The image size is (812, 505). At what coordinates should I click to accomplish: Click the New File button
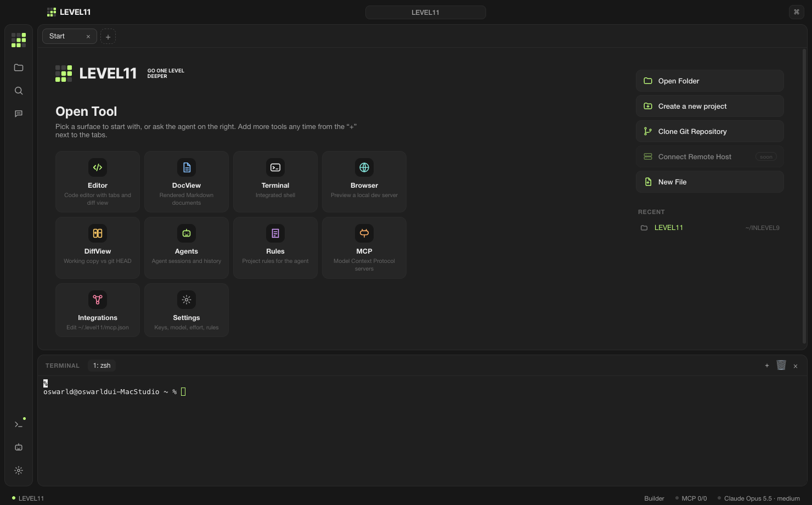pos(710,182)
